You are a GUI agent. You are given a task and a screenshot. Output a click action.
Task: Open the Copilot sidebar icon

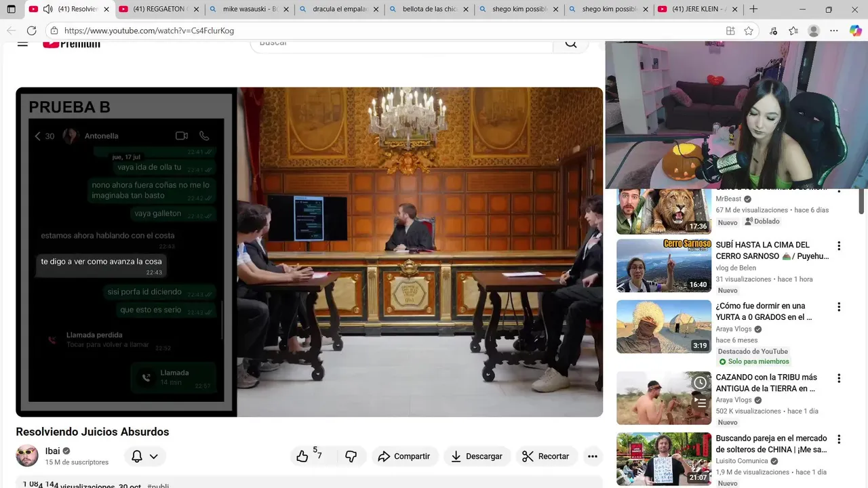[x=856, y=30]
